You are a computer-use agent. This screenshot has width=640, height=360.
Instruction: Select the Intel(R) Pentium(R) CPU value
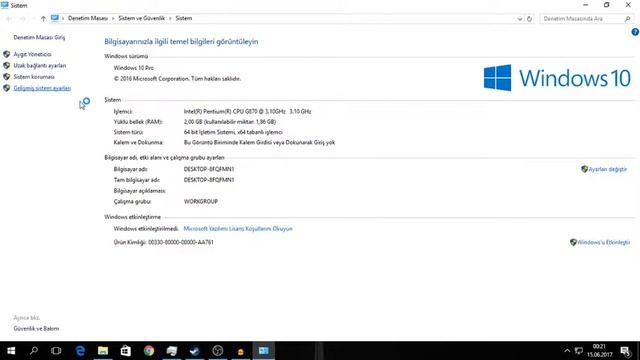click(247, 111)
